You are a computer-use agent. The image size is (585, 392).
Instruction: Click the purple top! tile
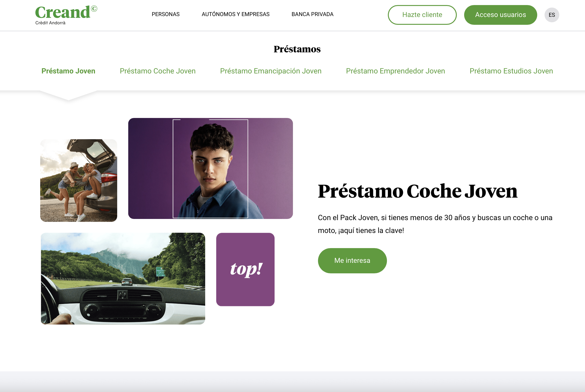[245, 269]
